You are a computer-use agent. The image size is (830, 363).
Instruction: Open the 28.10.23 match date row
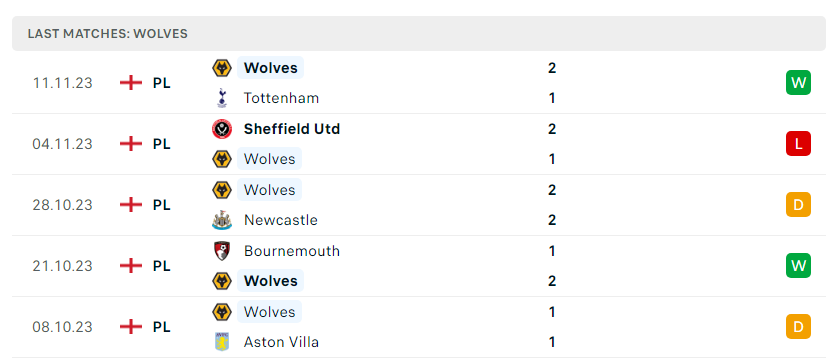tap(419, 205)
